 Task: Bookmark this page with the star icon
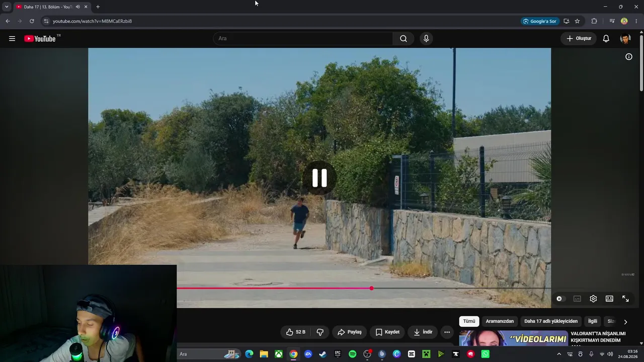click(577, 21)
